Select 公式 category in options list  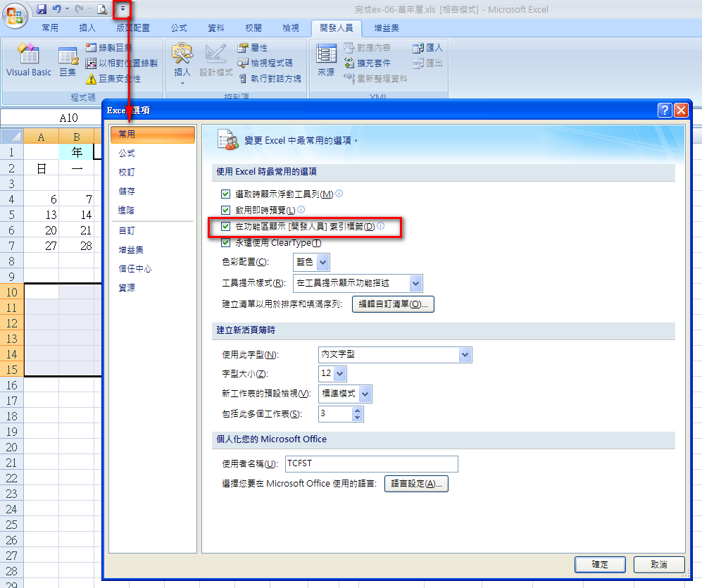point(152,153)
